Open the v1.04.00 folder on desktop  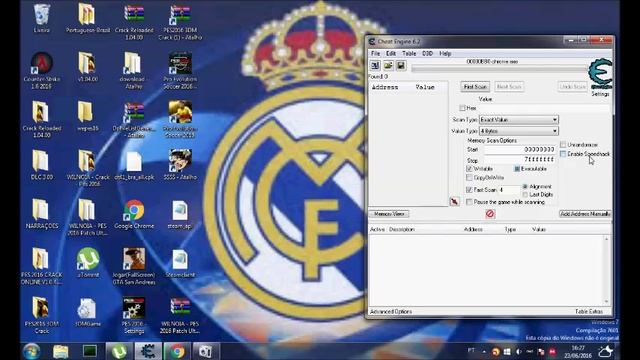[x=87, y=67]
